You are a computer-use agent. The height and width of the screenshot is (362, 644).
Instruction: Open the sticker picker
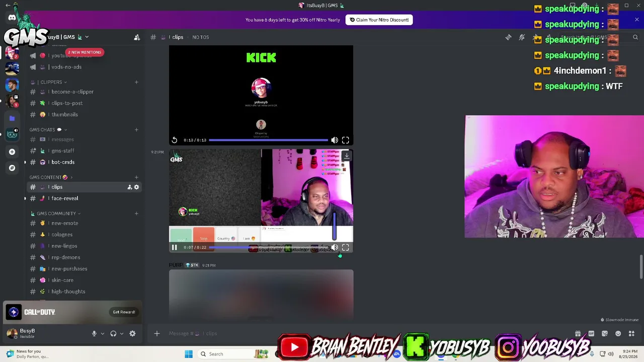tap(605, 333)
